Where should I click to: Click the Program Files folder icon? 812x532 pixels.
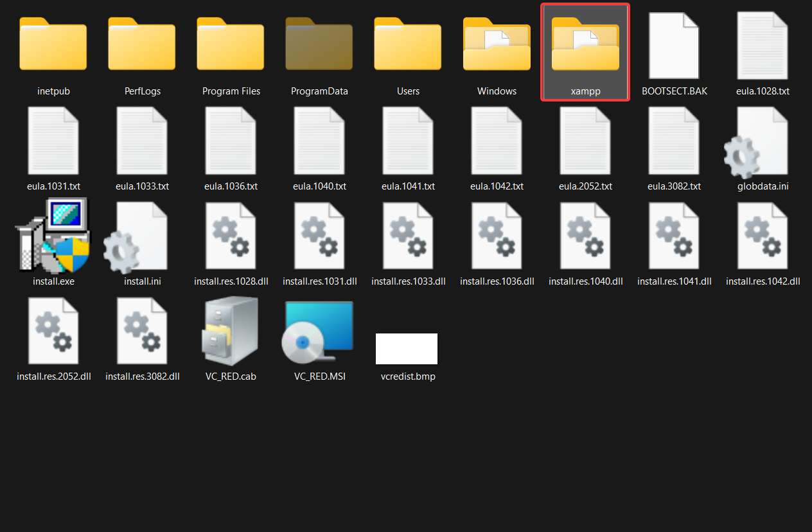pyautogui.click(x=231, y=44)
